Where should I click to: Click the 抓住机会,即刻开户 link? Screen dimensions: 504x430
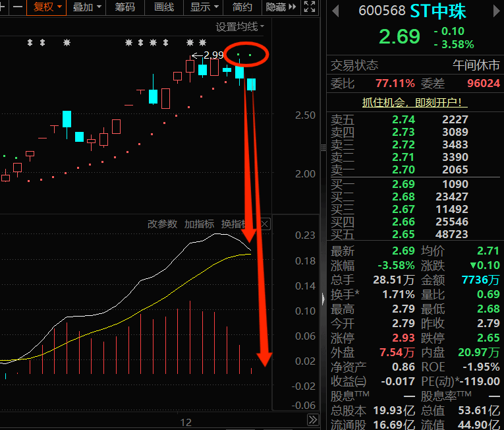414,103
